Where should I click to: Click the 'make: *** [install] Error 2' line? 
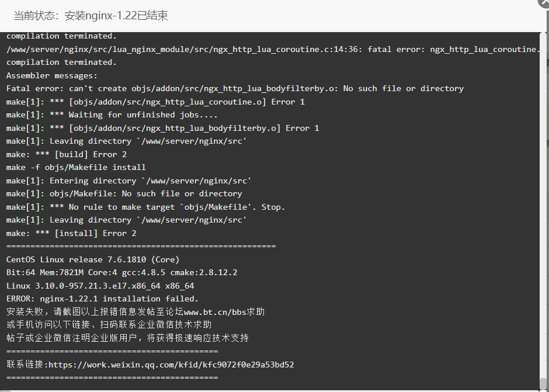(x=71, y=233)
